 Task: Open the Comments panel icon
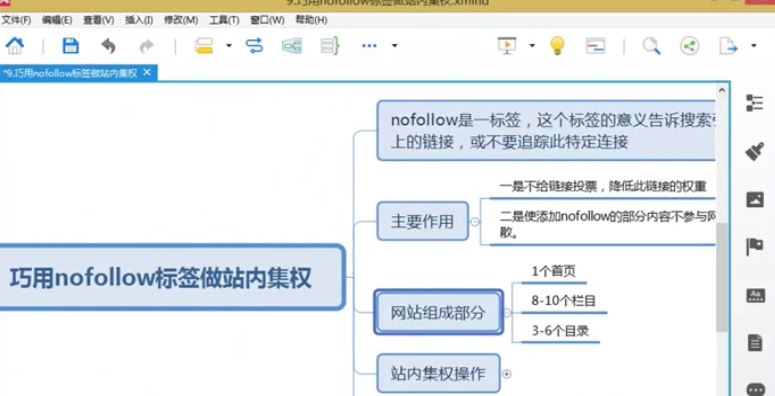coord(755,390)
